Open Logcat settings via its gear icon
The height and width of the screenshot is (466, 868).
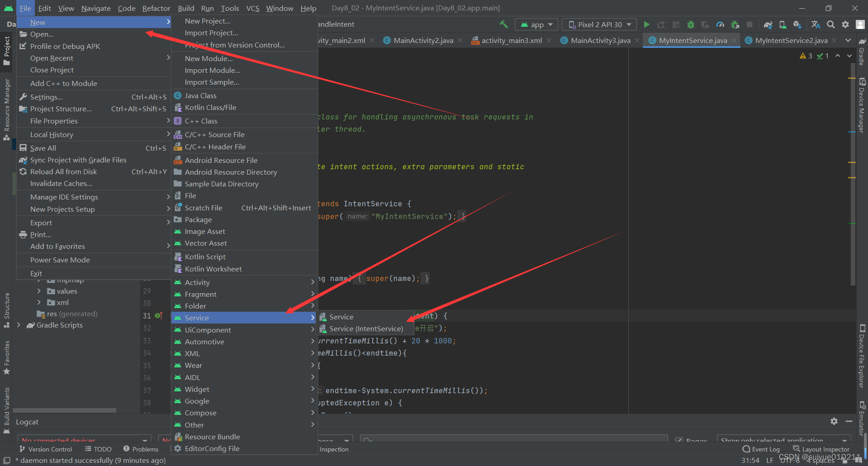[834, 421]
